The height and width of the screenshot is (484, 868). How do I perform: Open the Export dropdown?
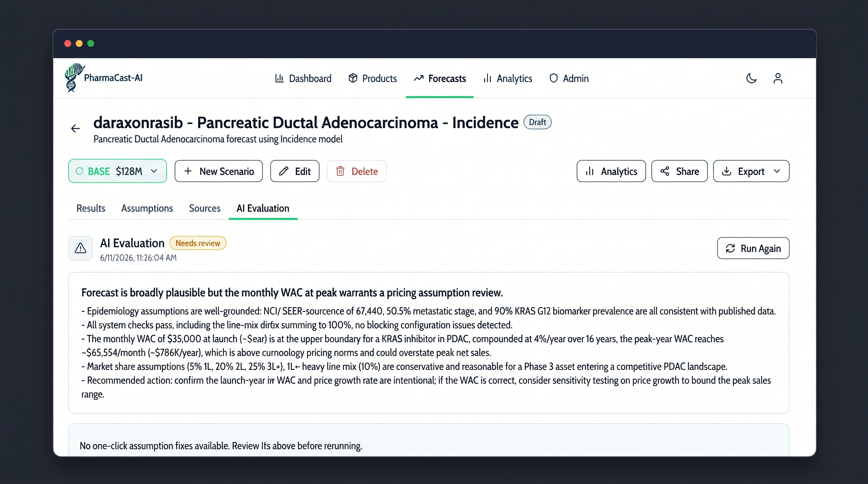751,171
